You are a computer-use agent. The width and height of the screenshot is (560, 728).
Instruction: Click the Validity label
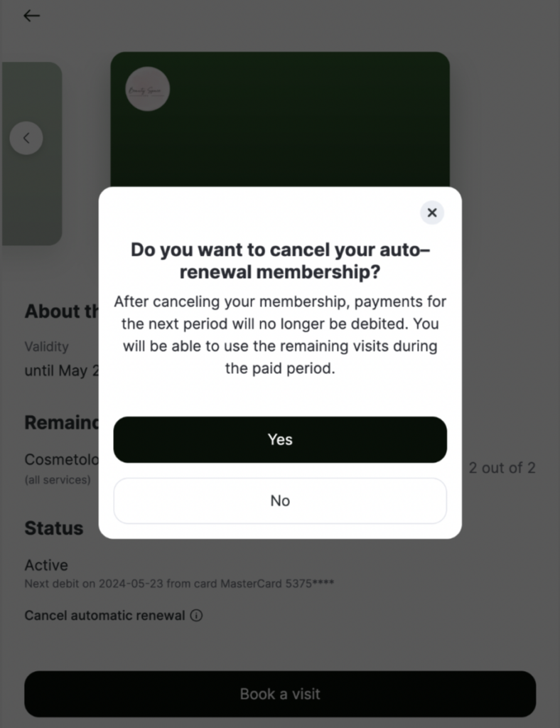pyautogui.click(x=46, y=347)
